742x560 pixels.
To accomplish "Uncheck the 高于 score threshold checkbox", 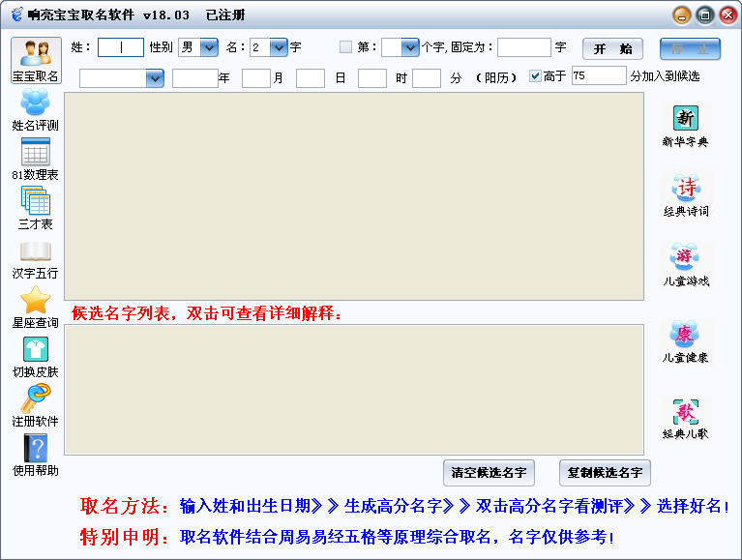I will point(536,76).
